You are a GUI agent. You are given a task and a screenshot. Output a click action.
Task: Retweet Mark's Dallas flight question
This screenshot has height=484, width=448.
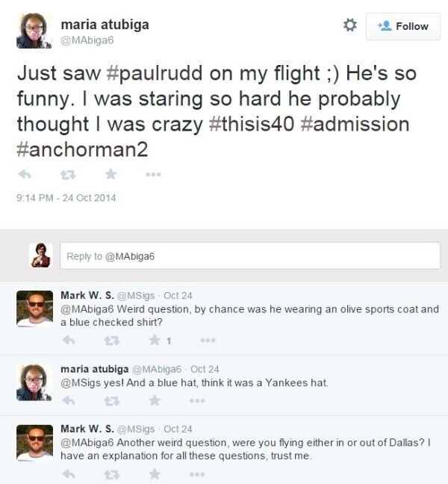click(x=112, y=474)
